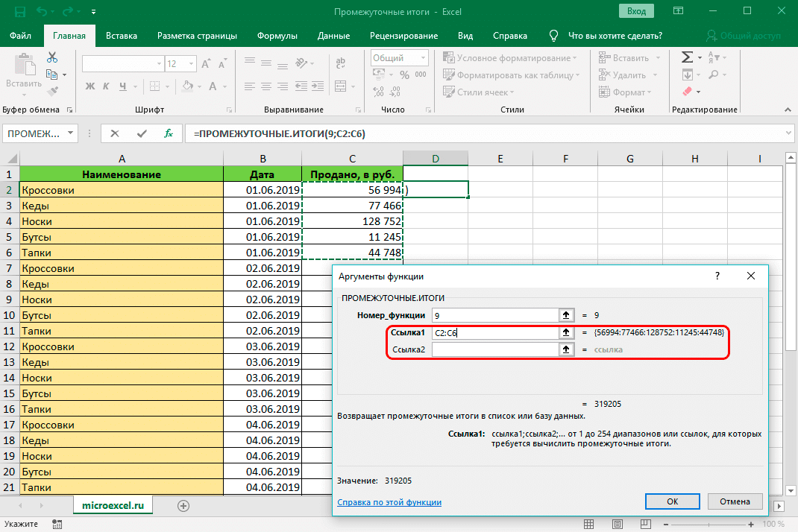This screenshot has height=532, width=798.
Task: Click the AutoSum sigma icon
Action: click(x=687, y=57)
